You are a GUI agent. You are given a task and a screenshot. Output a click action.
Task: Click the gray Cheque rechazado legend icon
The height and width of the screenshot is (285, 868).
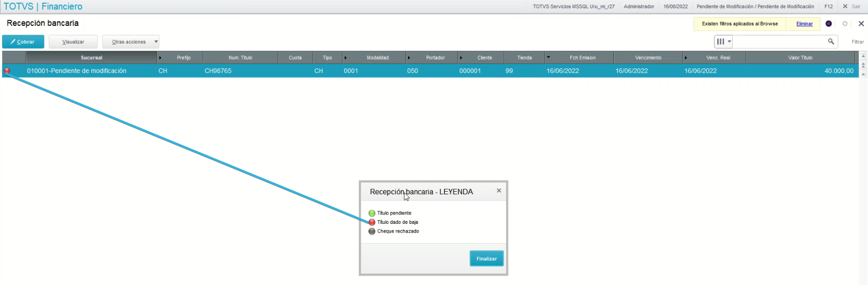point(372,232)
